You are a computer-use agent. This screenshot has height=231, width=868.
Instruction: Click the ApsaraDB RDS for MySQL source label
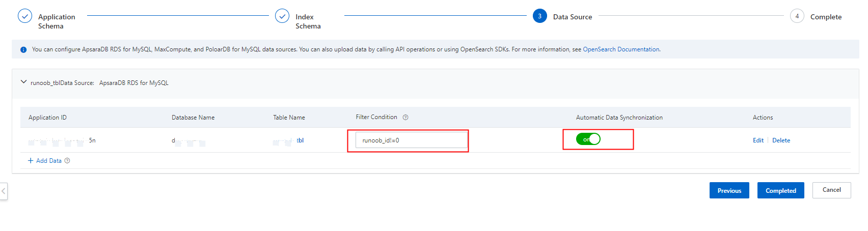click(x=134, y=83)
